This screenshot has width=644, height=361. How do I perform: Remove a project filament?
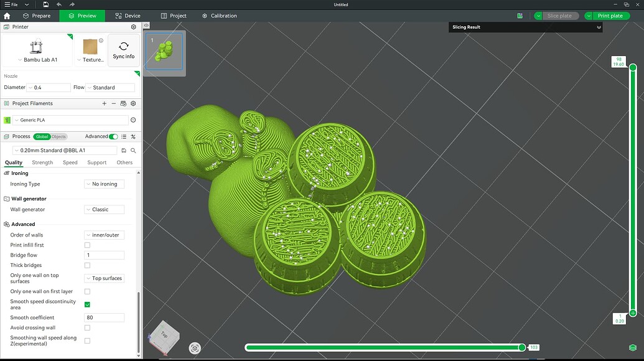[x=114, y=103]
